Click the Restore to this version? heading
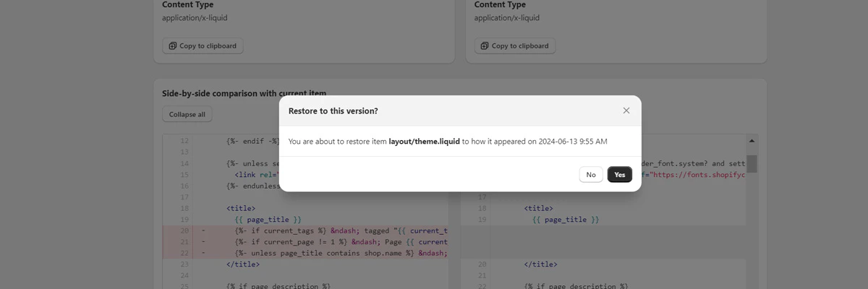Image resolution: width=868 pixels, height=289 pixels. click(x=333, y=111)
